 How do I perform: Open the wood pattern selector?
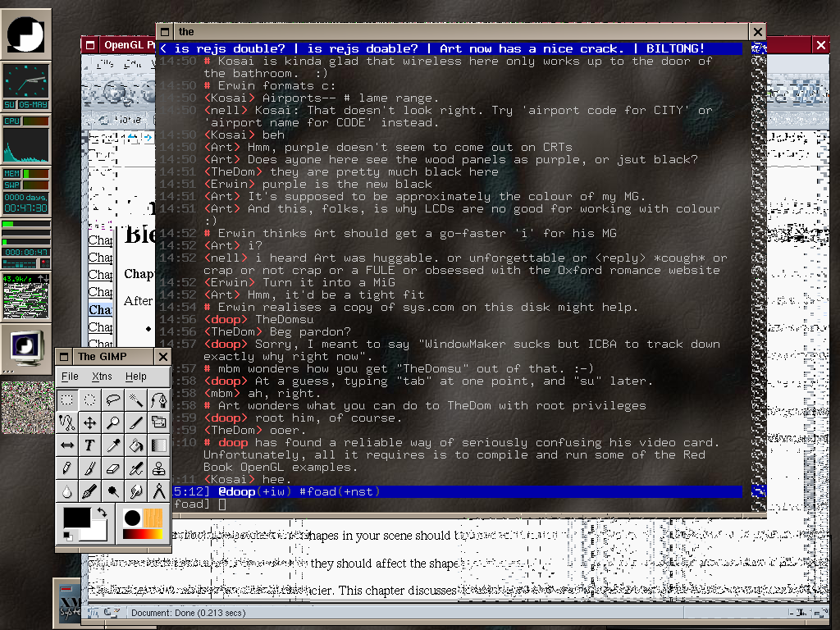click(153, 518)
